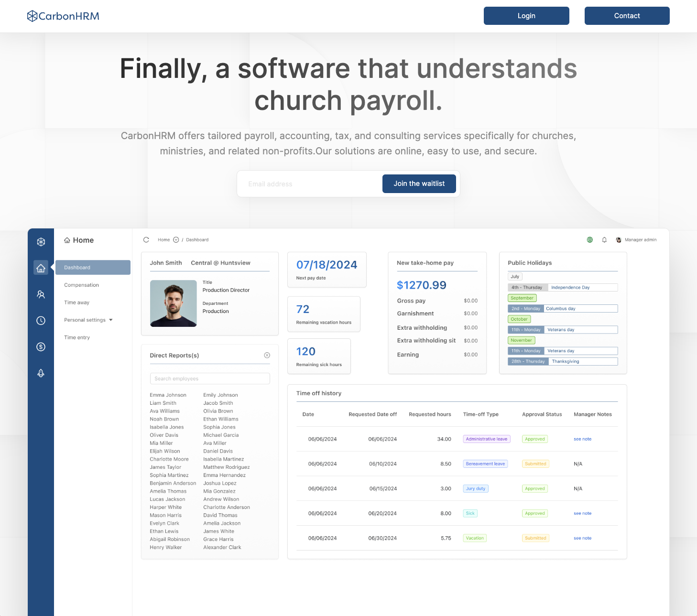The image size is (697, 616).
Task: Click the Time-off Type column header
Action: point(481,414)
